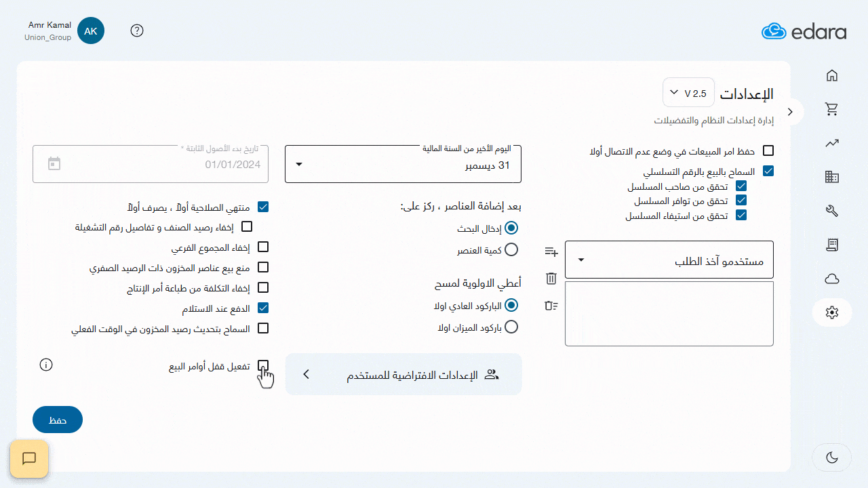This screenshot has width=868, height=488.
Task: Add a user with the add-to-list icon
Action: tap(551, 251)
